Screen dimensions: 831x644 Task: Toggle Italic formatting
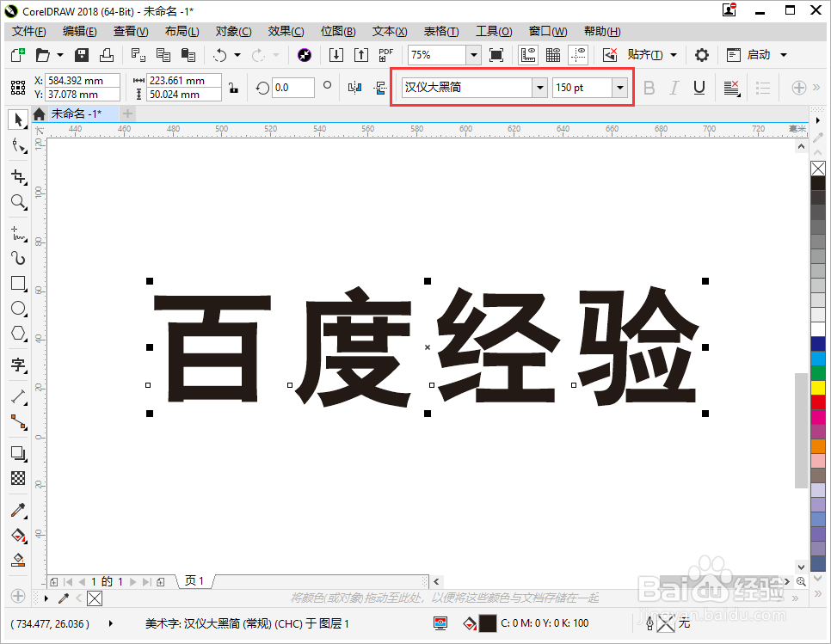674,88
